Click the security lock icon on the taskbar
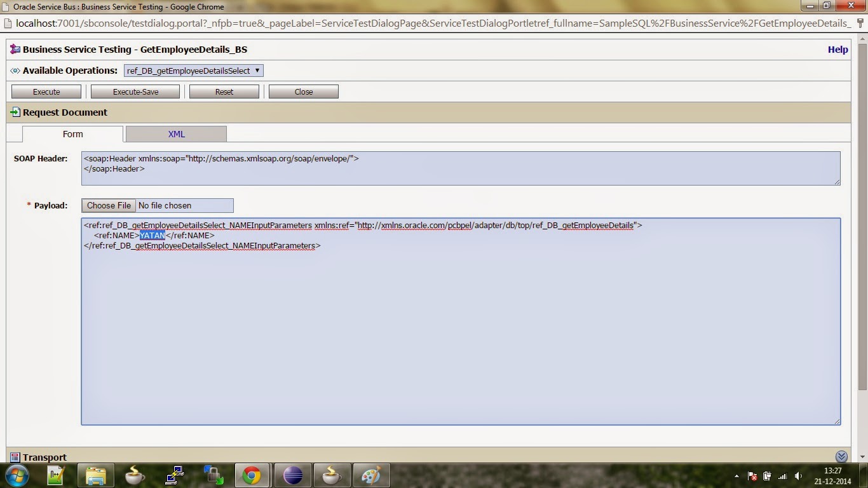The height and width of the screenshot is (488, 868). pyautogui.click(x=214, y=475)
